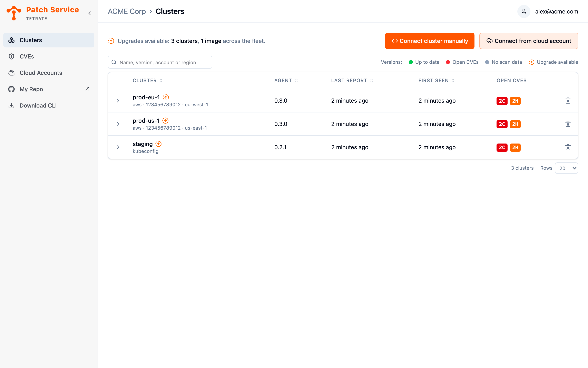Click the kubeconfig label under staging

pyautogui.click(x=146, y=151)
